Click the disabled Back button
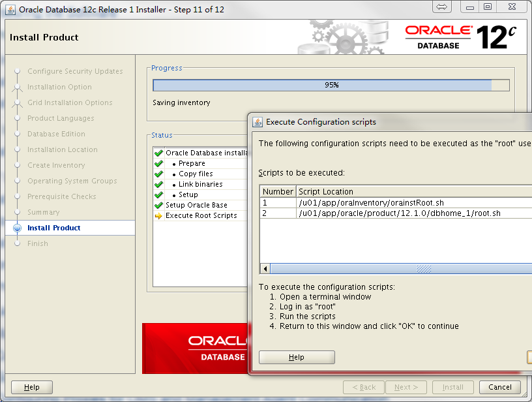Image resolution: width=532 pixels, height=402 pixels. pos(364,387)
